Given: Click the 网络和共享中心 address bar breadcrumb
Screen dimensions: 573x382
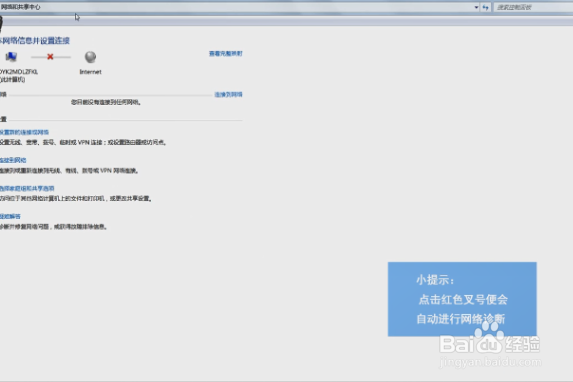Looking at the screenshot, I should click(x=20, y=7).
